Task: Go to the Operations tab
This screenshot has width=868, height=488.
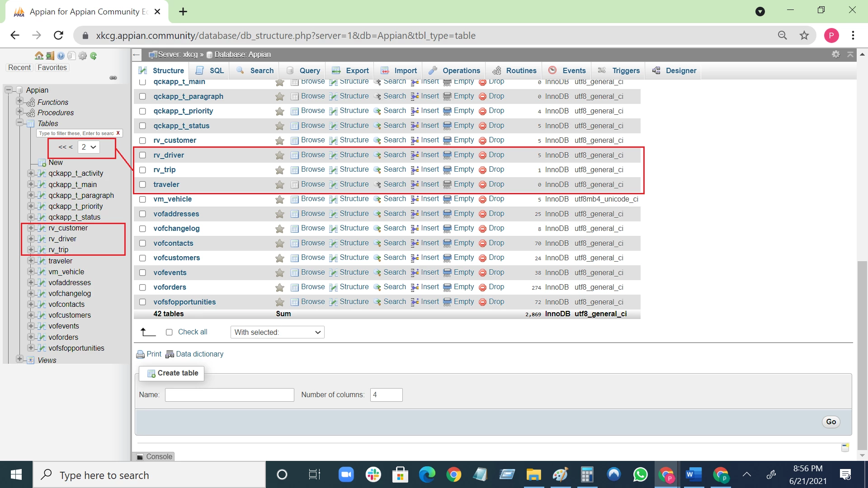Action: click(x=454, y=70)
